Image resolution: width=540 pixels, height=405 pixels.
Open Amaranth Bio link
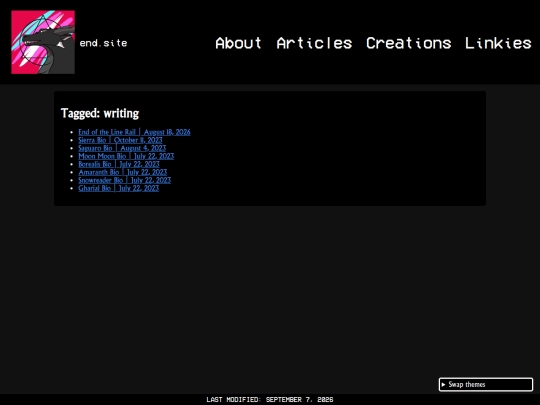point(123,172)
